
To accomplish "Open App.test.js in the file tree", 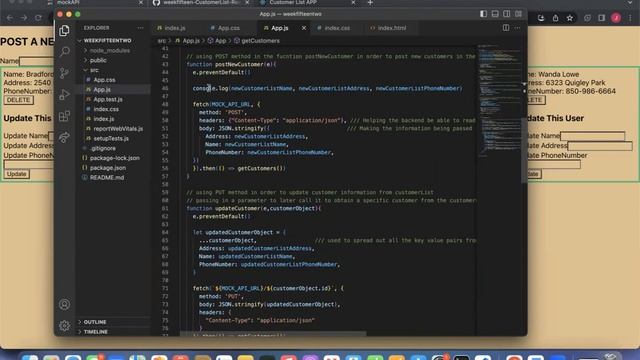I will (108, 99).
